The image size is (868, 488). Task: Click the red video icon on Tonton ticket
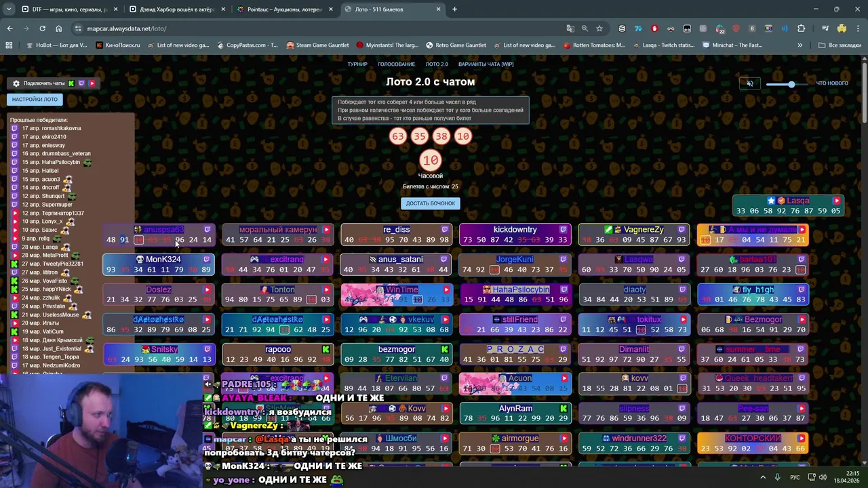326,289
